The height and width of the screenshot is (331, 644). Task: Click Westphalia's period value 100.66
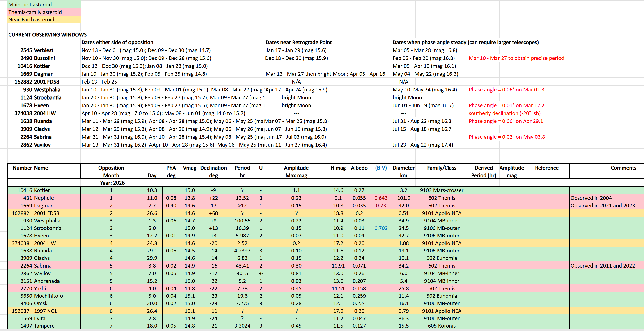click(x=242, y=221)
